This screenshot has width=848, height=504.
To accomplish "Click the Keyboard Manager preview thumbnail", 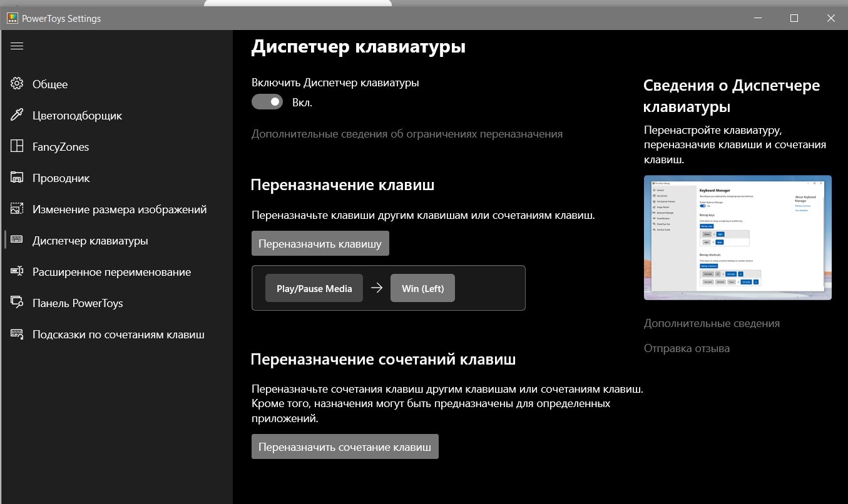I will click(x=738, y=238).
